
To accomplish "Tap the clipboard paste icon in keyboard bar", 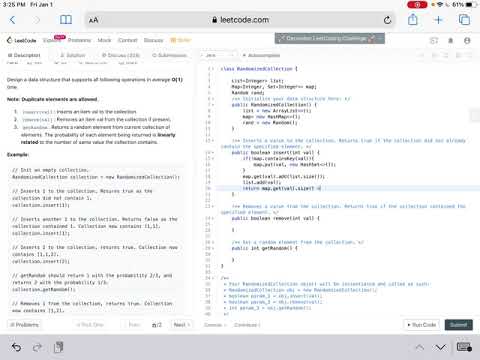I will coord(58,347).
